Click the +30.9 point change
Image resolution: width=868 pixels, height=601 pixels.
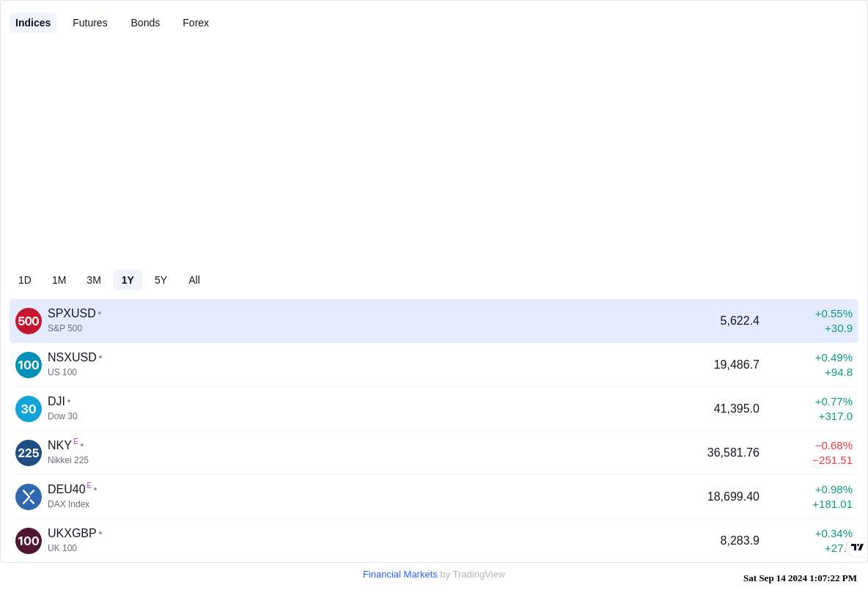839,329
